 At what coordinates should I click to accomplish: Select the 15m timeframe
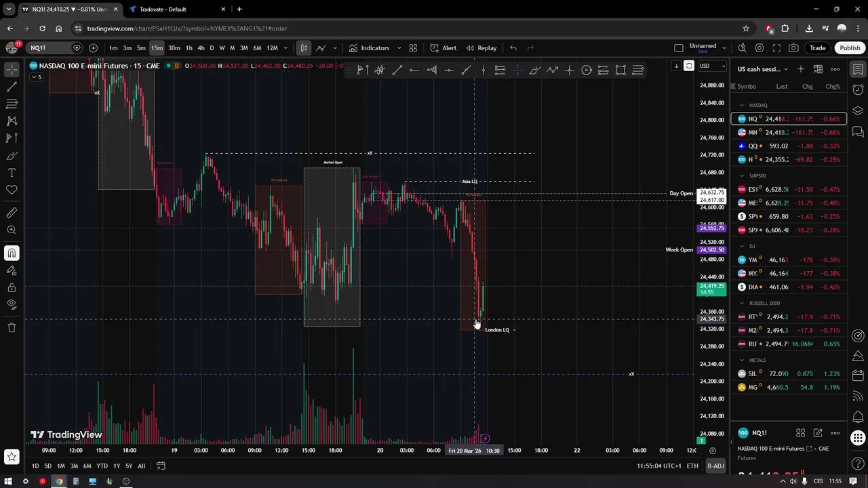click(157, 48)
